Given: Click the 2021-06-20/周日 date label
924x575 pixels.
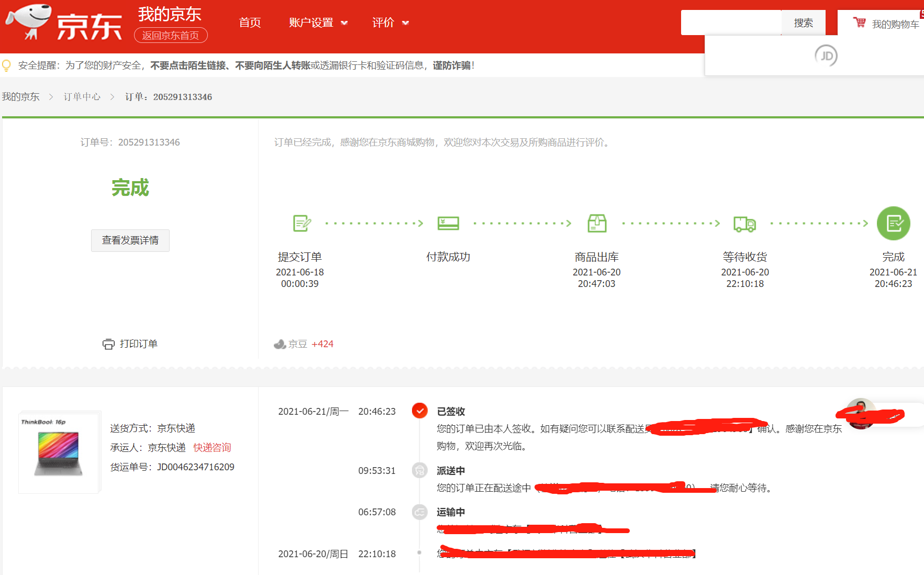Looking at the screenshot, I should [x=314, y=554].
